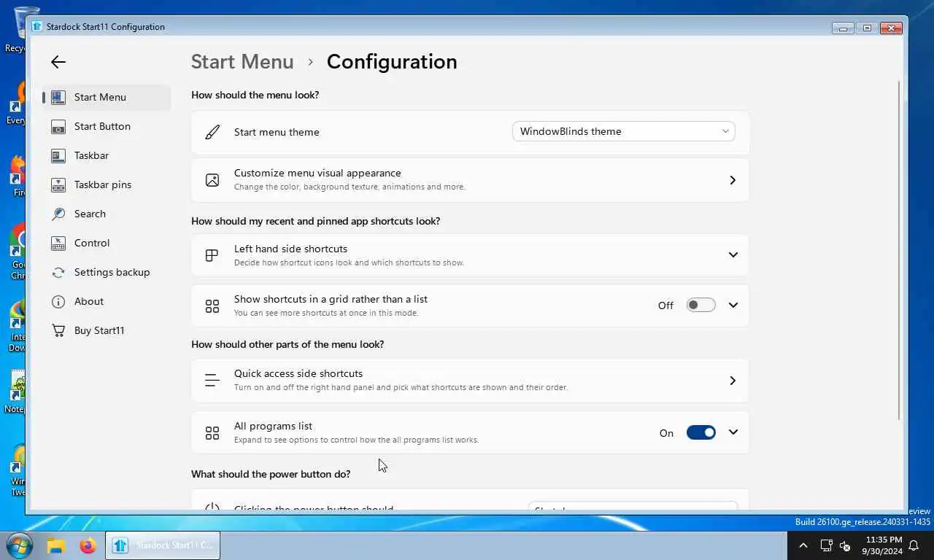Image resolution: width=934 pixels, height=560 pixels.
Task: Launch Firefox from the taskbar
Action: (88, 545)
